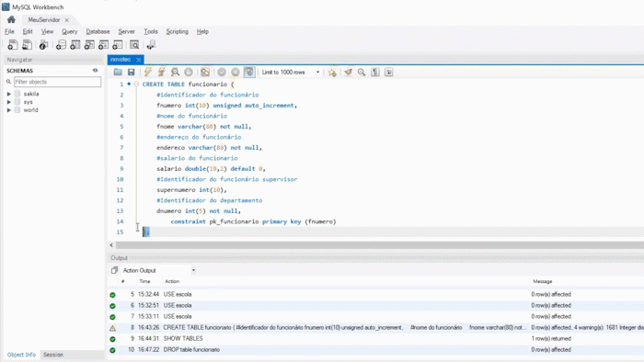The image size is (644, 362).
Task: Commit the transaction icon
Action: (x=222, y=73)
